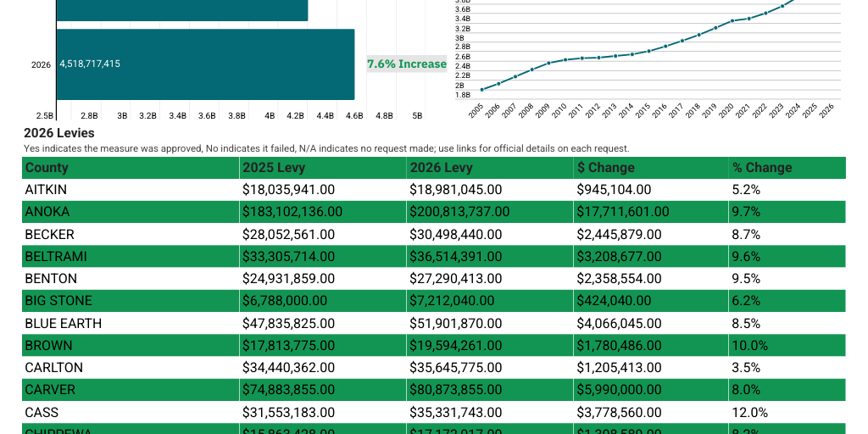Click ANOKA's 2025 levy $183,102,136.00
Viewport: 868px width, 434px height.
coord(323,212)
